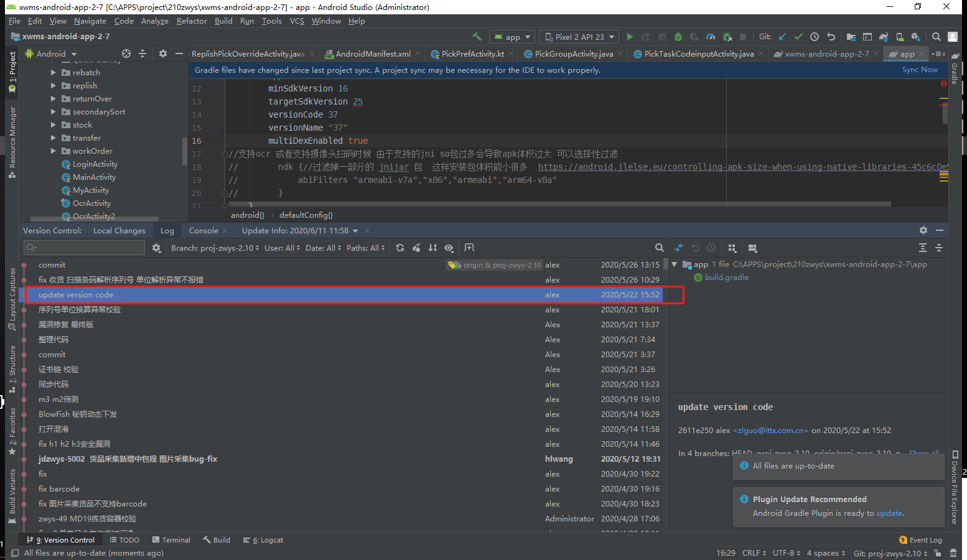This screenshot has width=967, height=560.
Task: Commit changes using the green checkmark icon
Action: pyautogui.click(x=799, y=37)
